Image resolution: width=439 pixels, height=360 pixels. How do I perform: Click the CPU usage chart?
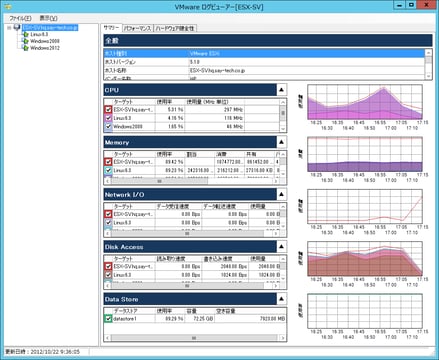365,102
